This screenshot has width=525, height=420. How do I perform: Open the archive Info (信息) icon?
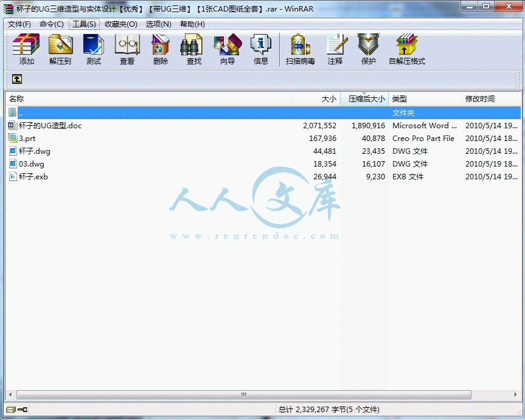[261, 44]
